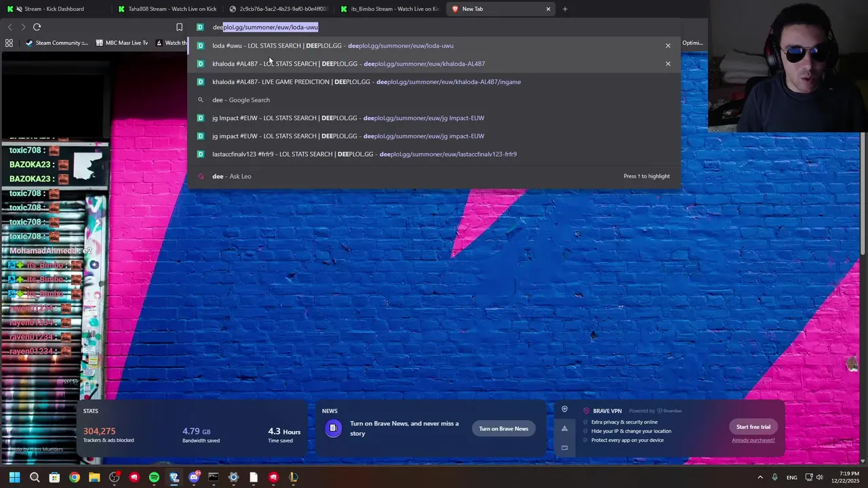Click 'Turn on Brave News' button
The height and width of the screenshot is (488, 868).
point(503,428)
